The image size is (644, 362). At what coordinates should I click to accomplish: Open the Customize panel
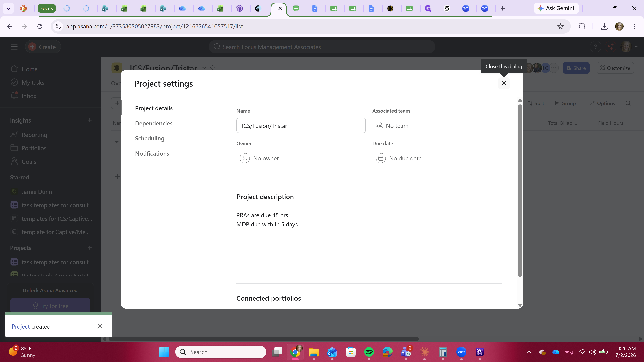615,68
